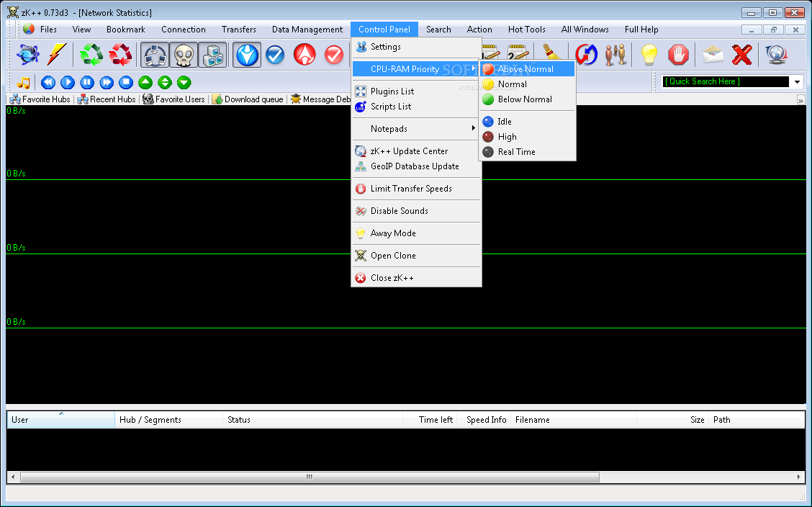Open the Connection menu

(184, 30)
